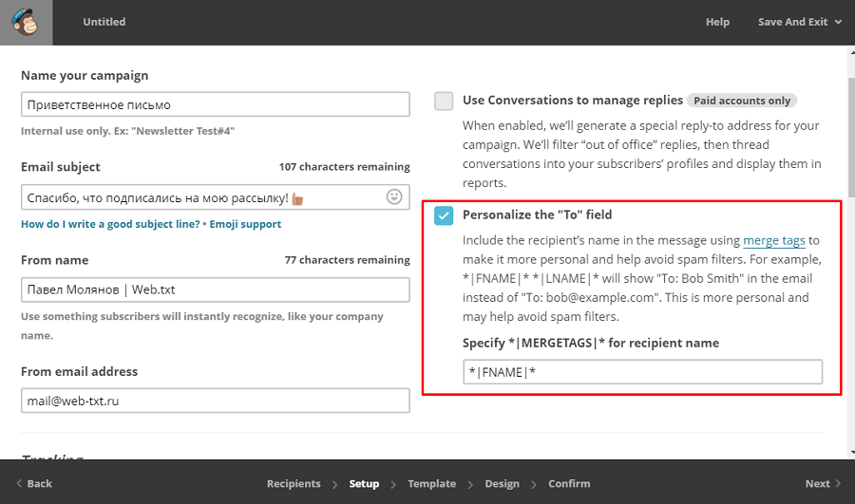The width and height of the screenshot is (855, 504).
Task: Jump to the Template step
Action: pos(432,483)
